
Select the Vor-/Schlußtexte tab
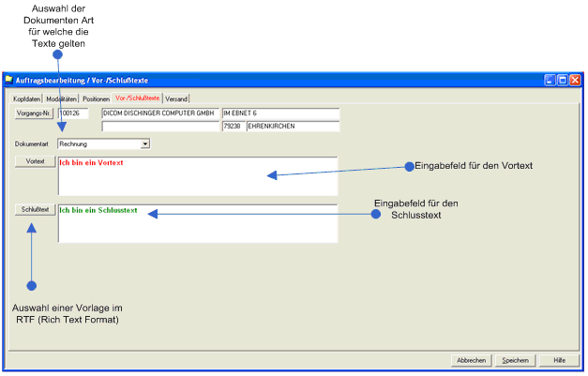coord(137,98)
